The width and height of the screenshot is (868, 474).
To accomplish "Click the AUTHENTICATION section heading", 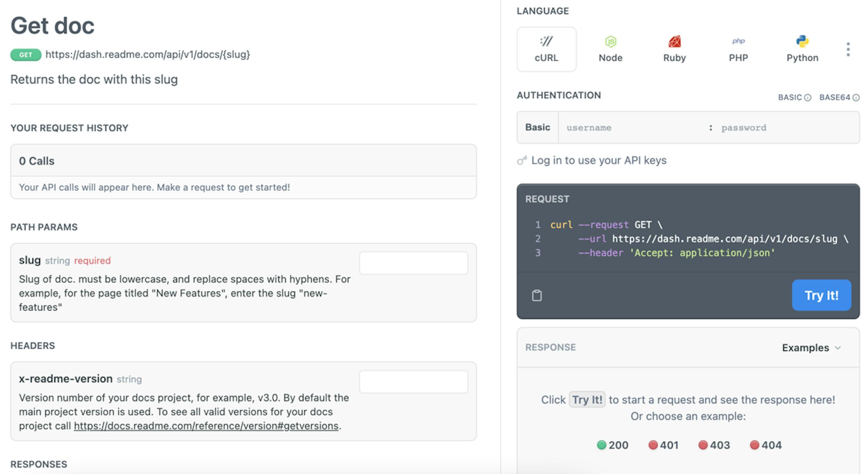I will click(558, 95).
